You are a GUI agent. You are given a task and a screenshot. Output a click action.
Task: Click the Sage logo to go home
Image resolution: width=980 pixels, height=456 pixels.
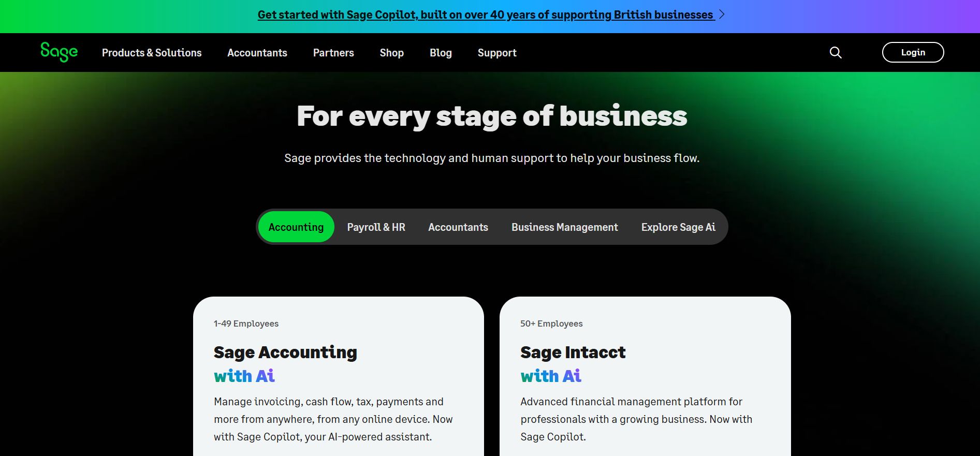coord(58,52)
